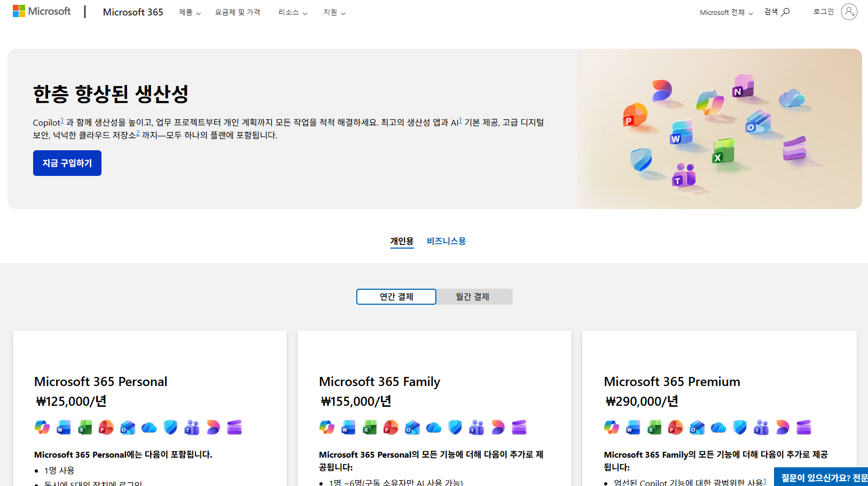Open the 질문이 있으신가요? chat button
The width and height of the screenshot is (868, 486).
(x=821, y=477)
